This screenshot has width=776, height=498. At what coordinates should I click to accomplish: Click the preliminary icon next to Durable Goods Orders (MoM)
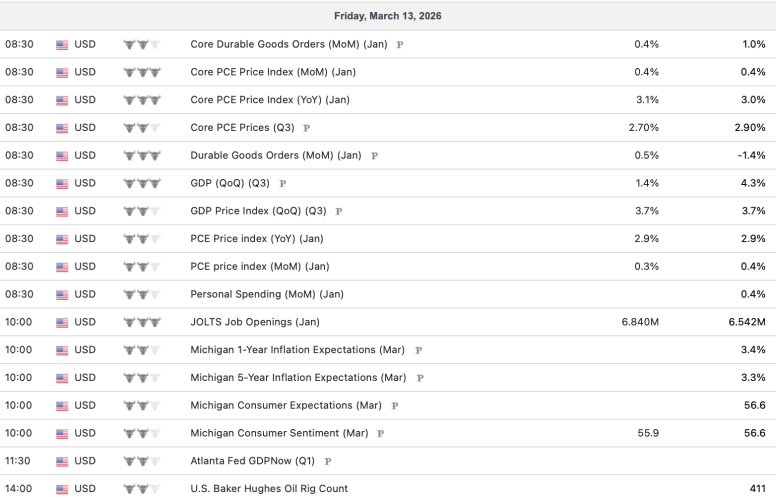(374, 156)
